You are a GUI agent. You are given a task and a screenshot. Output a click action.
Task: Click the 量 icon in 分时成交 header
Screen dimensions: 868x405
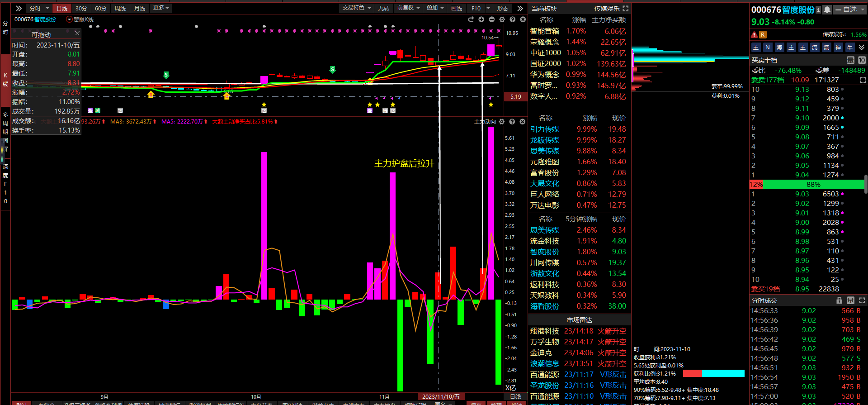[850, 300]
